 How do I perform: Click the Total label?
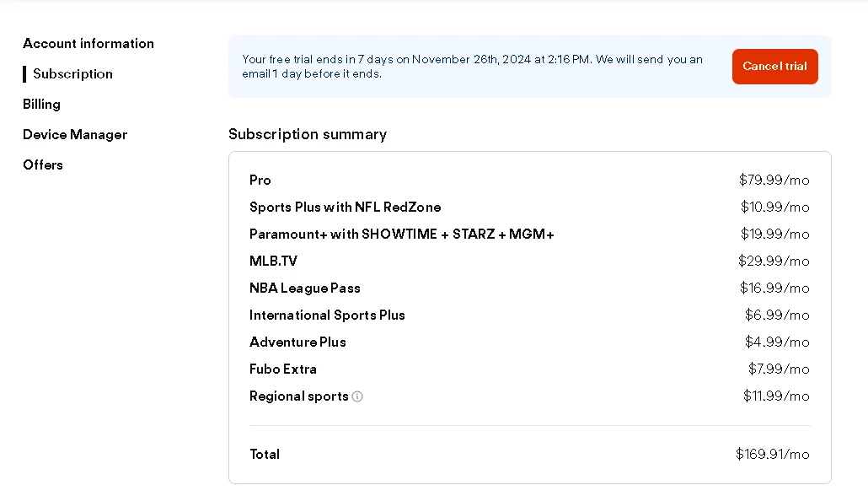pos(265,455)
